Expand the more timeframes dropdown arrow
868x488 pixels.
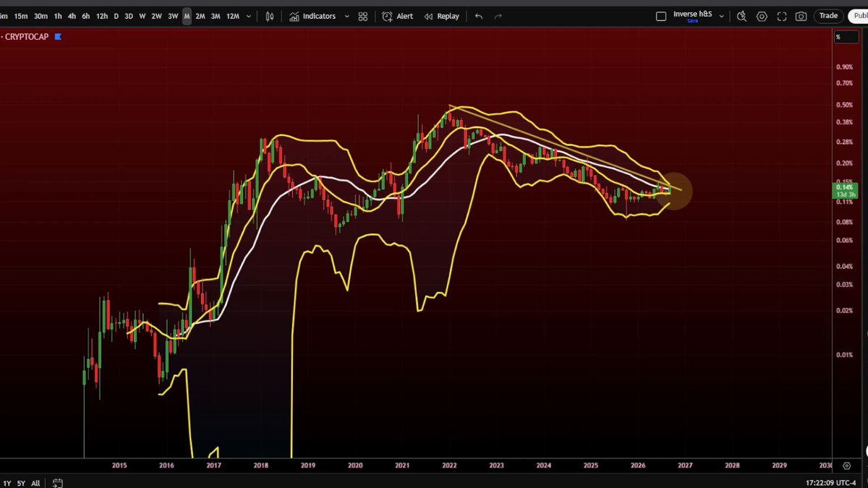tap(250, 16)
